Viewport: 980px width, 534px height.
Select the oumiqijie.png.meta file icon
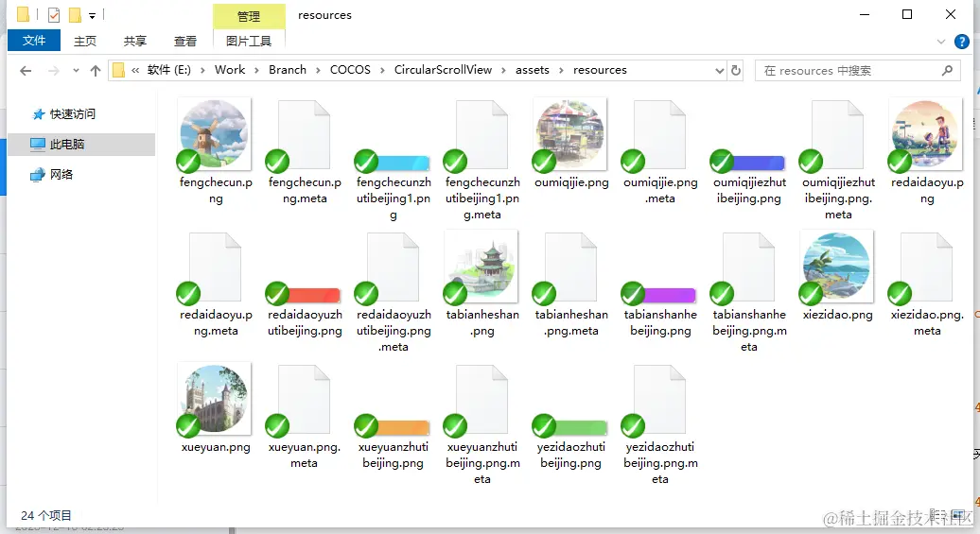point(659,136)
